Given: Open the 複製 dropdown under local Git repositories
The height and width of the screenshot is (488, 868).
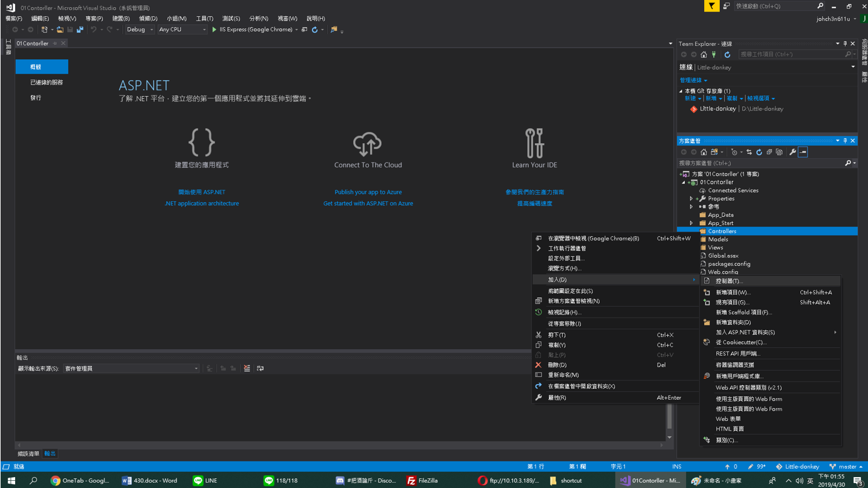Looking at the screenshot, I should pos(734,98).
